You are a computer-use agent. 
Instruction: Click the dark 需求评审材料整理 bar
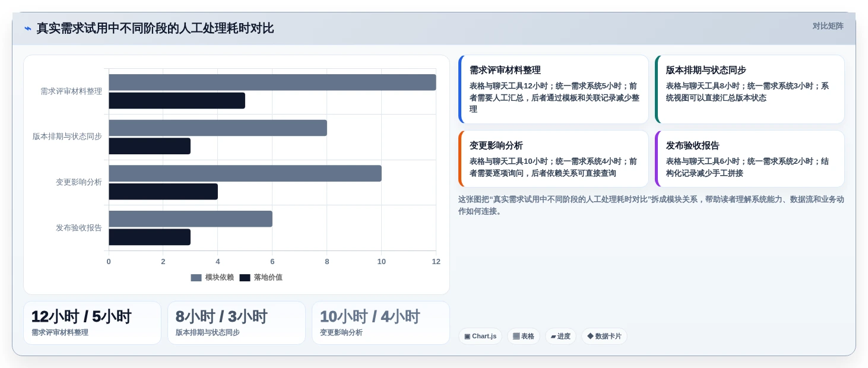[177, 100]
